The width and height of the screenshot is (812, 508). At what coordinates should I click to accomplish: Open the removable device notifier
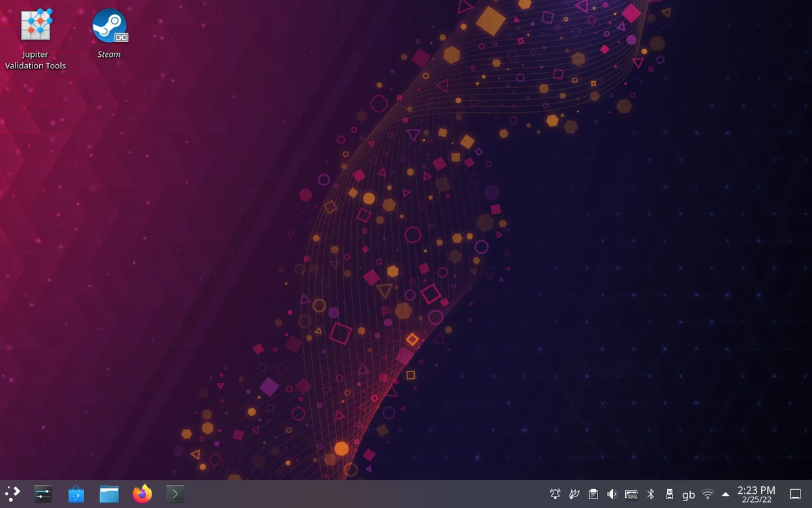[x=669, y=494]
